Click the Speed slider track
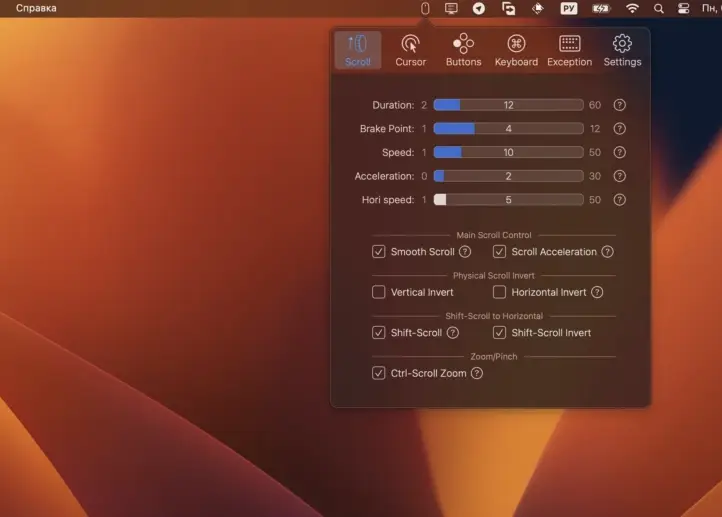Screen dimensions: 722x517 point(508,152)
